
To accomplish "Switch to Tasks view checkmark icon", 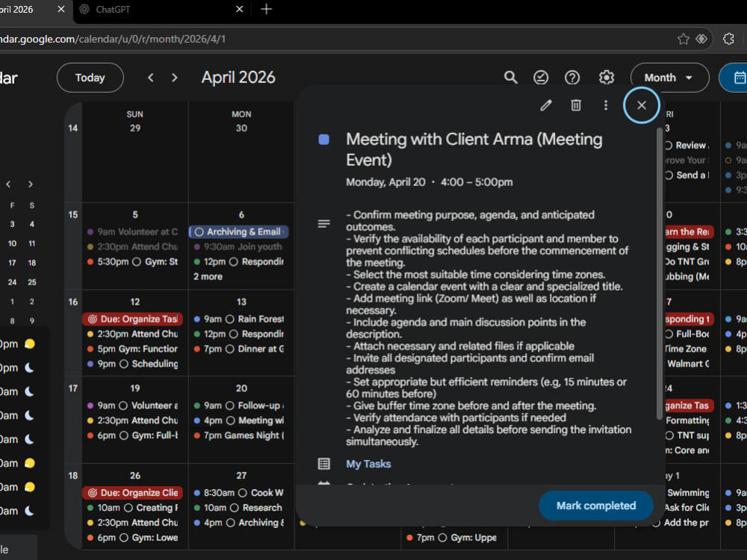I will [541, 78].
